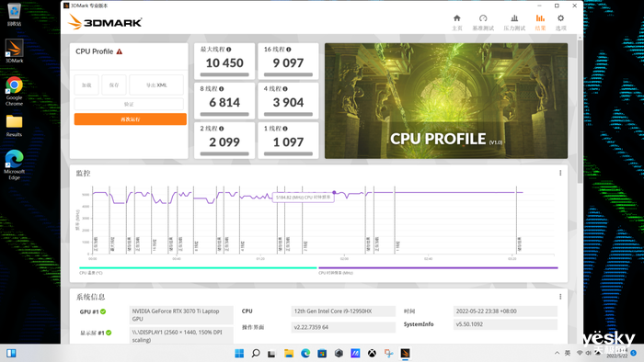Viewport: 644px width, 362px height.
Task: Open File Explorer from taskbar
Action: coord(289,353)
